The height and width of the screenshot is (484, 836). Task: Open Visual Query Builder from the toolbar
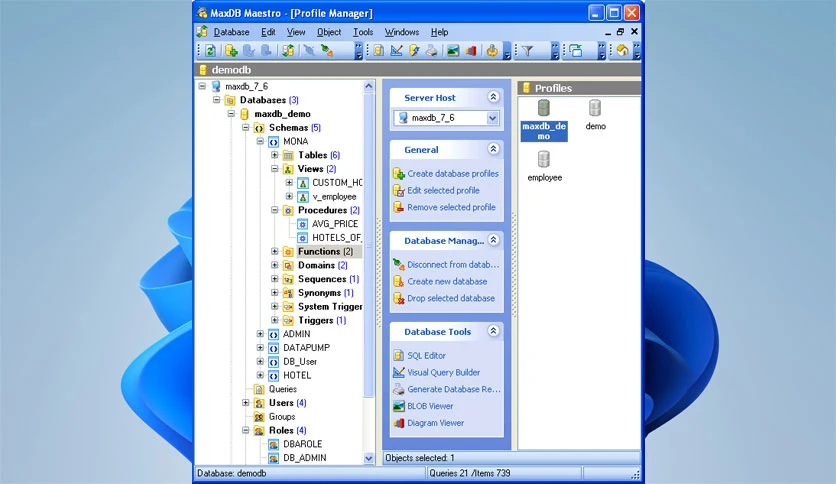pos(396,51)
